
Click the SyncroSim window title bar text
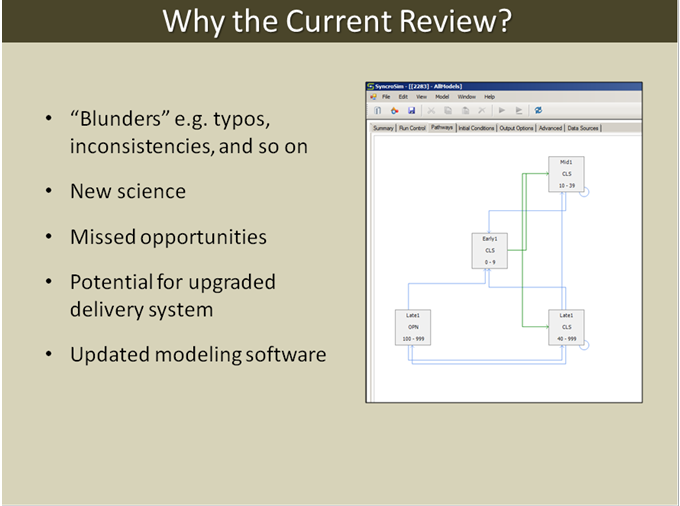[x=418, y=86]
